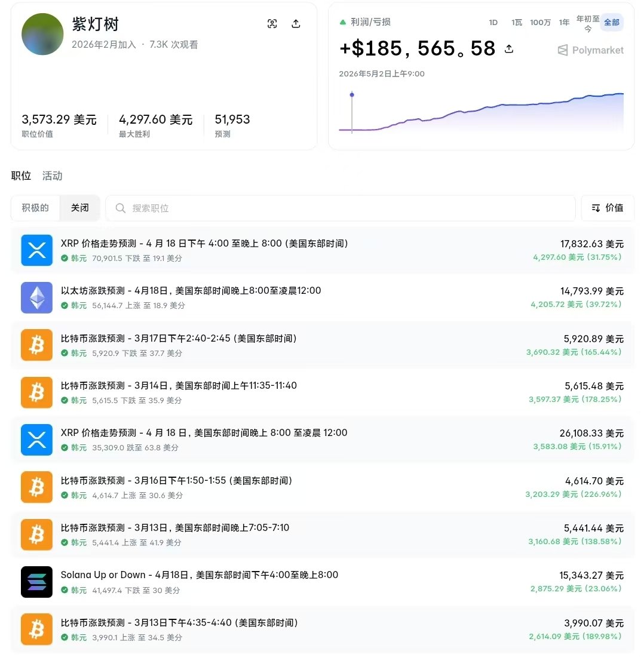
Task: Click Bitcoin icon for 7:05-7:10 market
Action: click(37, 535)
